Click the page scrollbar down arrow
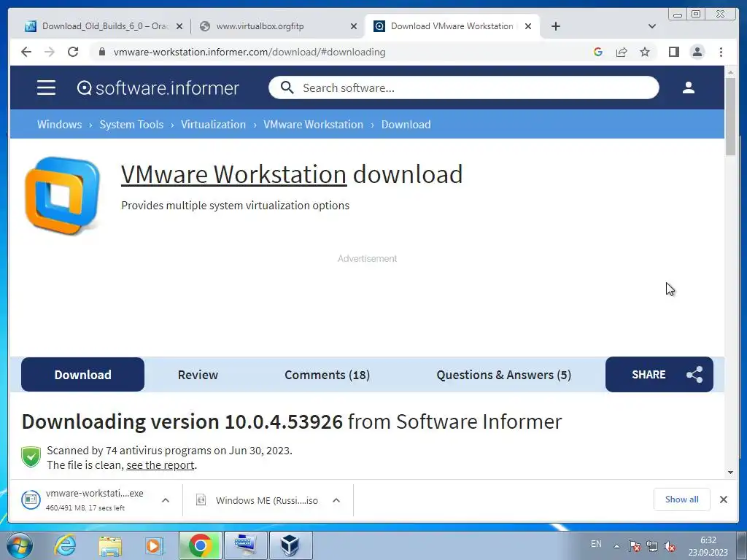The image size is (747, 560). pos(730,472)
